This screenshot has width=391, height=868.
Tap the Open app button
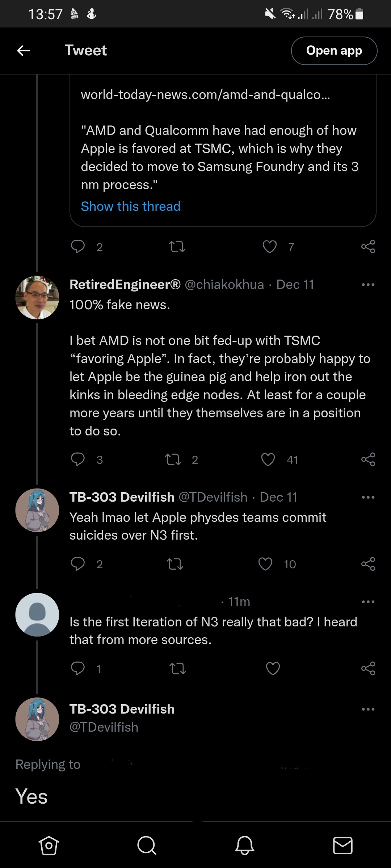[x=334, y=51]
